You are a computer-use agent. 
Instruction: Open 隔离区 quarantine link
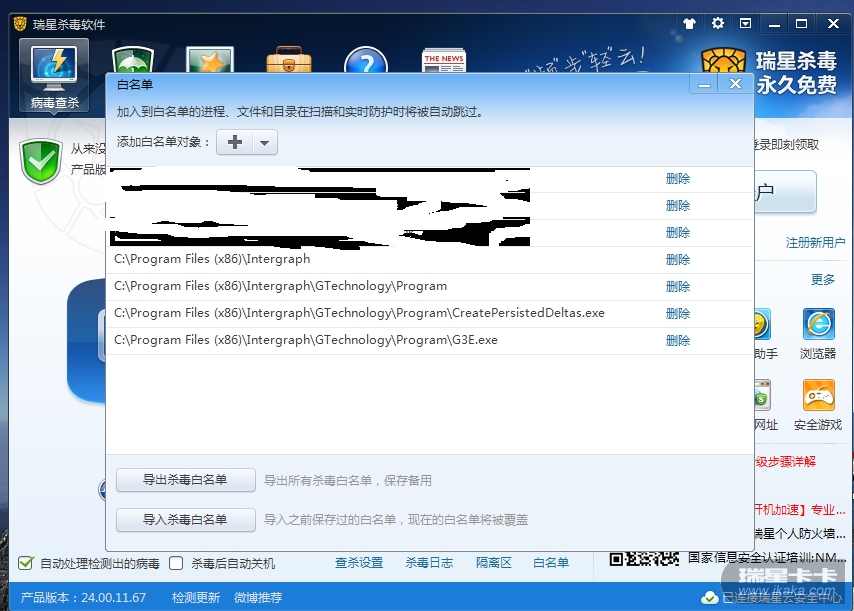pos(493,563)
